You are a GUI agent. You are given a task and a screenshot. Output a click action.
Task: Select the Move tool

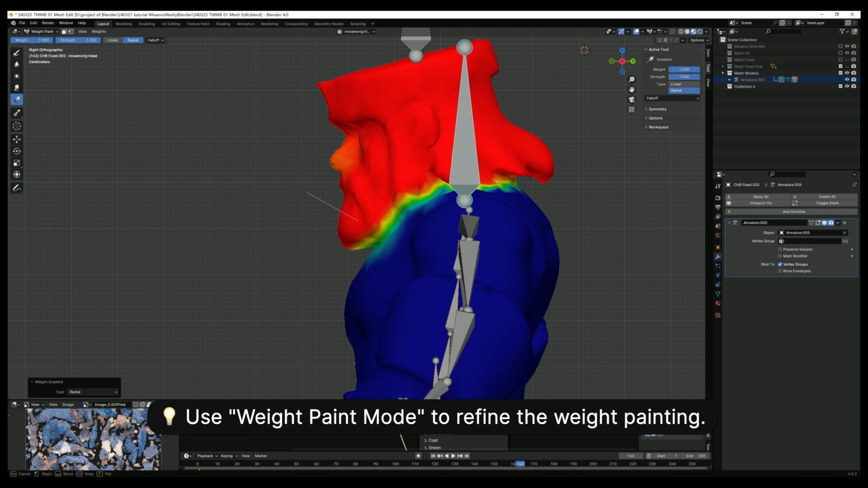17,139
